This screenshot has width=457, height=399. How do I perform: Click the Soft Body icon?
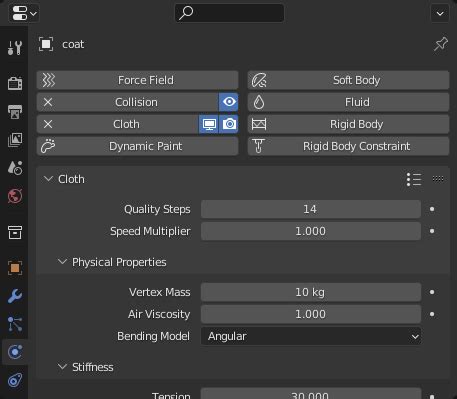tap(259, 80)
